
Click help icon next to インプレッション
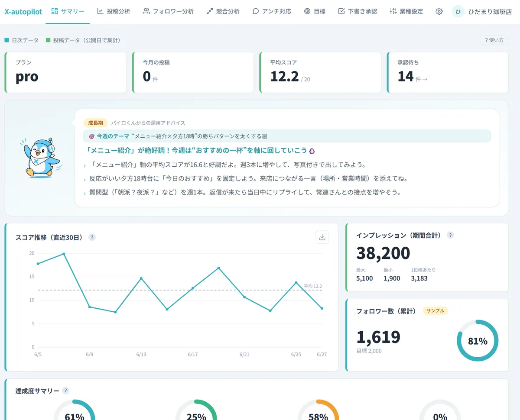[x=450, y=235]
